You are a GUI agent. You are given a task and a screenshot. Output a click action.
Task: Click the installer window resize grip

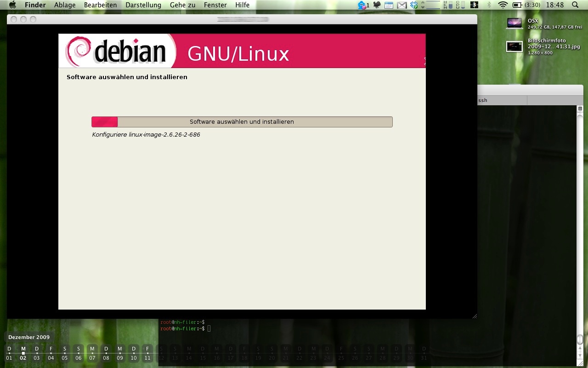(474, 316)
